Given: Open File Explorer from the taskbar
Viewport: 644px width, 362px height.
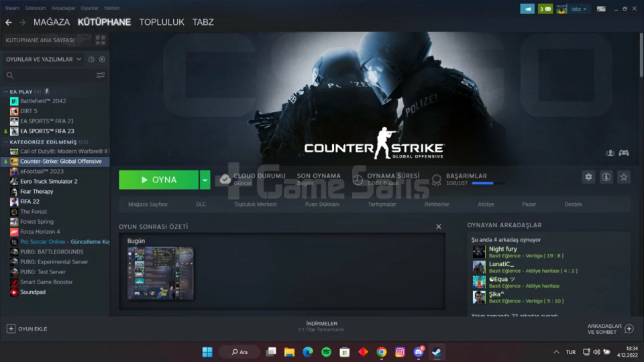Looking at the screenshot, I should pos(289,352).
